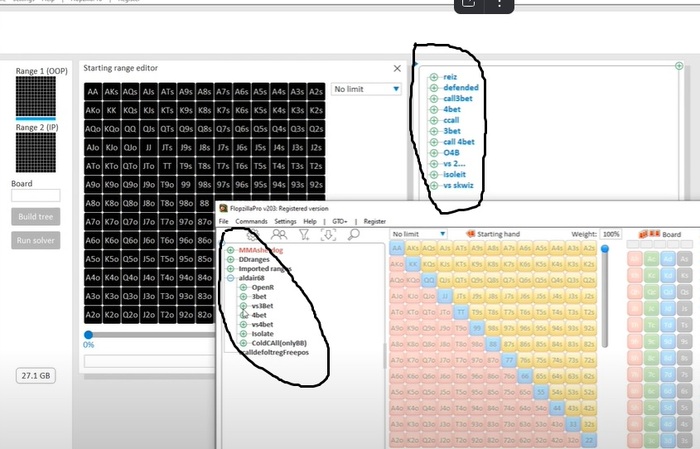Click the green plus icon at the range tree panel's corner

[x=679, y=66]
